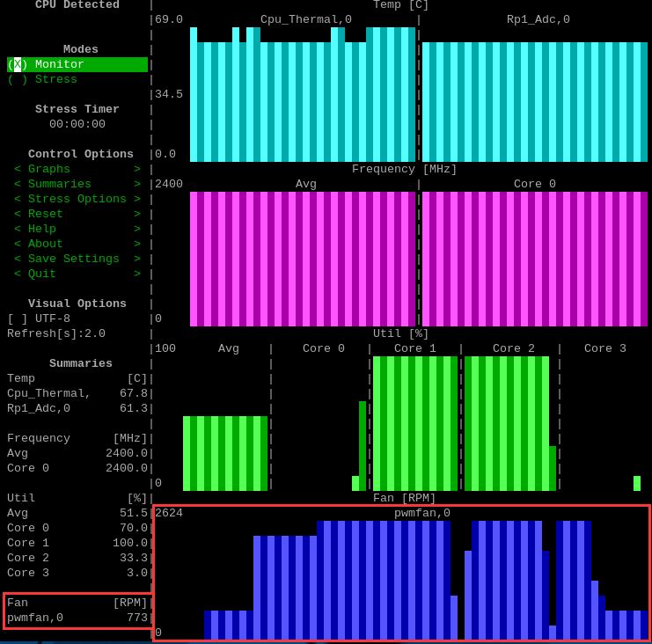The image size is (652, 644).
Task: Open the Graphs submenu
Action: click(77, 169)
